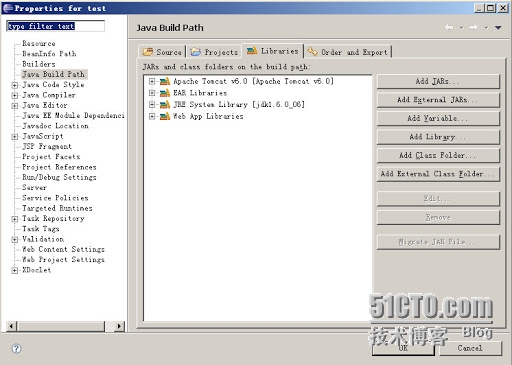512x365 pixels.
Task: Expand the Validation tree node
Action: coord(14,239)
